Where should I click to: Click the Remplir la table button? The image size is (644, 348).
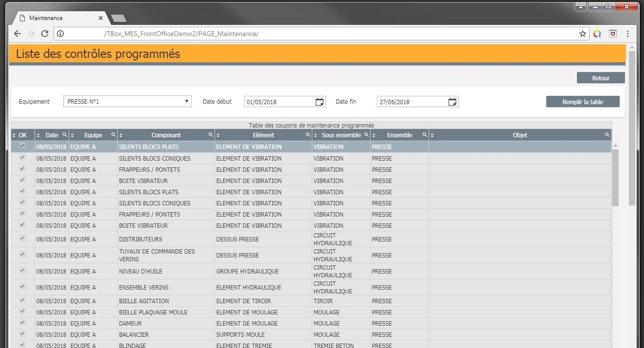[583, 102]
